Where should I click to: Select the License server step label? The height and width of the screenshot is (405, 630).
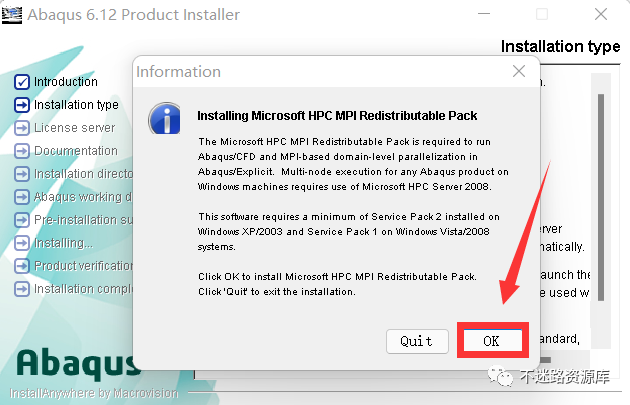click(x=74, y=128)
